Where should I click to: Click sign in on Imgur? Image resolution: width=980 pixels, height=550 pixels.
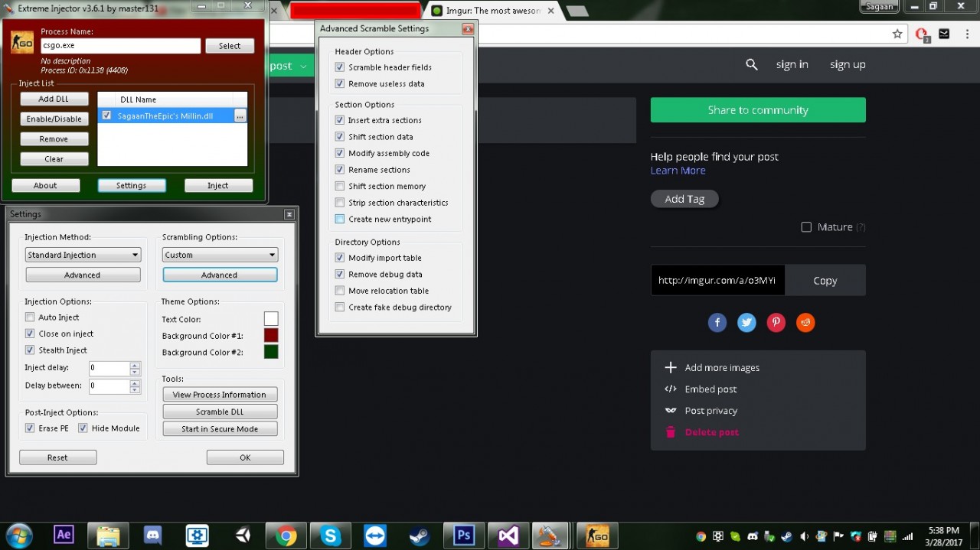792,65
